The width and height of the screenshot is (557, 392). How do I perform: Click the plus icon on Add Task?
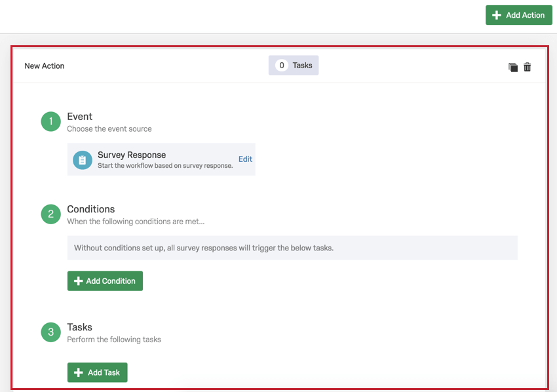[78, 372]
